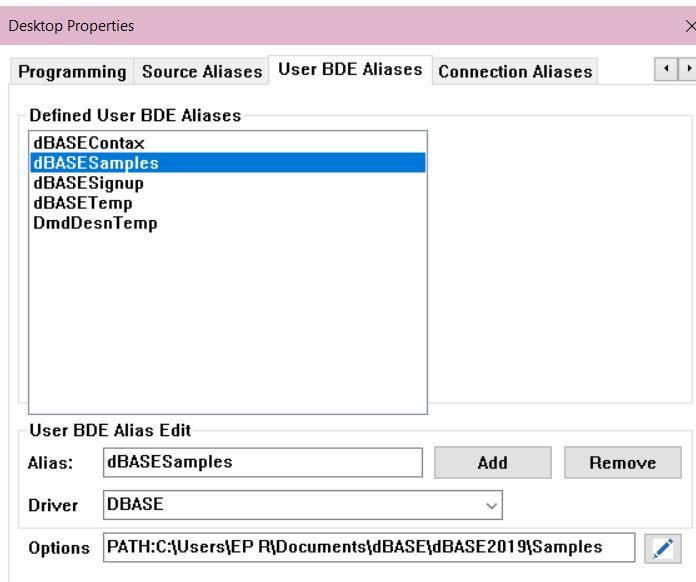The width and height of the screenshot is (696, 582).
Task: Click the Options PATH text field
Action: [368, 546]
